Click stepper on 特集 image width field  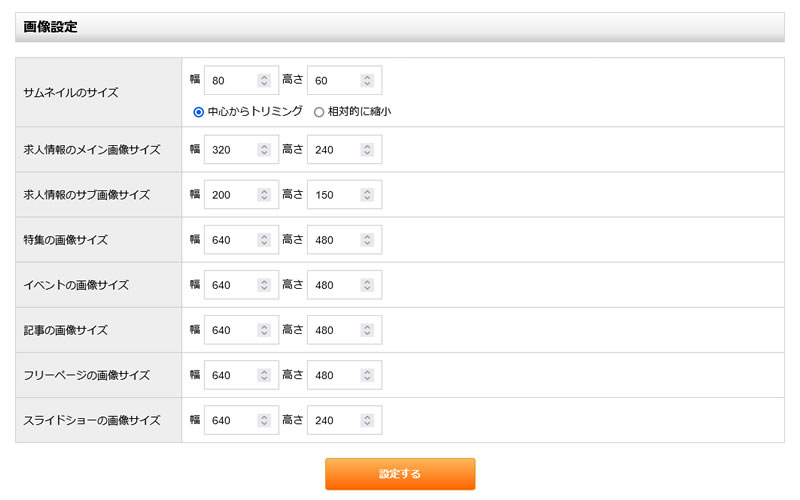(264, 240)
